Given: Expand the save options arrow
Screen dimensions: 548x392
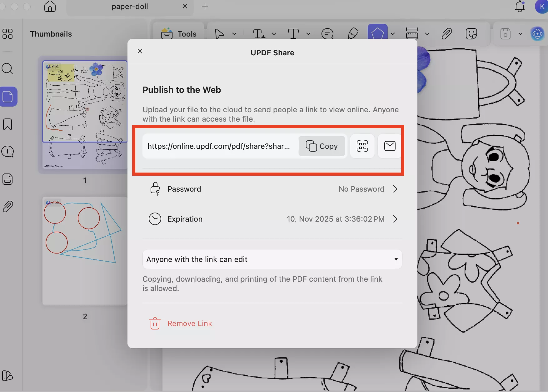Looking at the screenshot, I should [521, 34].
